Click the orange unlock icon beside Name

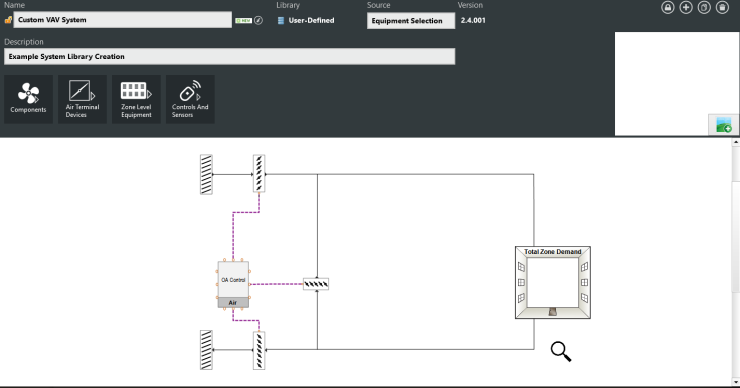coord(8,20)
